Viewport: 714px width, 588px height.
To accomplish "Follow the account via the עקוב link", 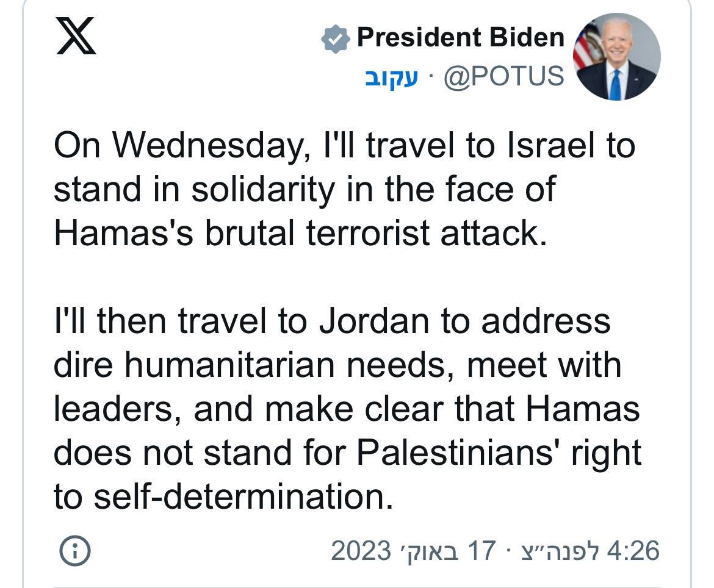I will (x=392, y=76).
